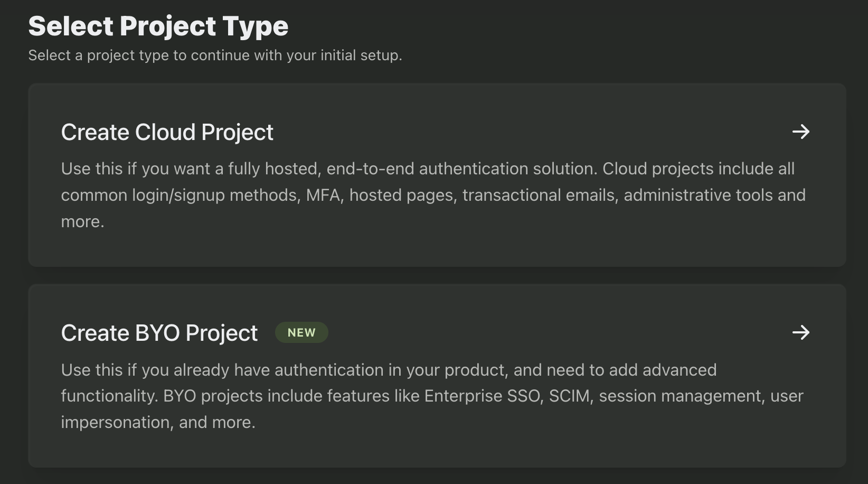Click 'Enterprise SSO' in the BYO description
Screen dimensions: 868x484
coord(483,396)
